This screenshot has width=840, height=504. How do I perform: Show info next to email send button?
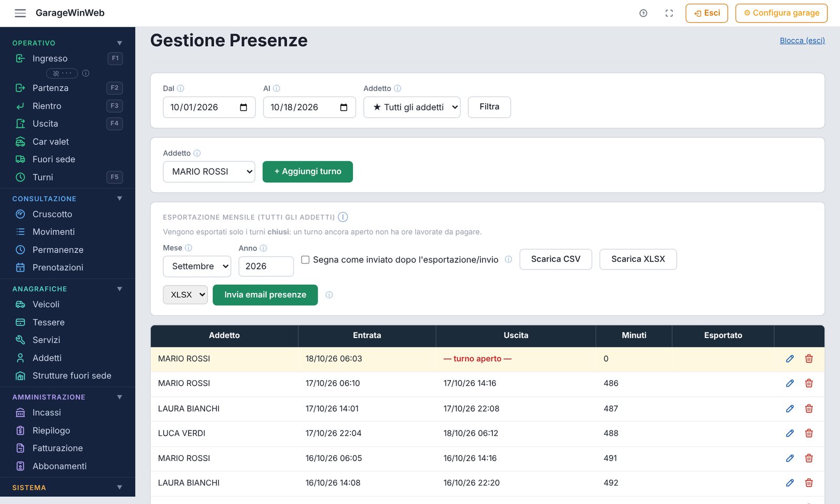[329, 295]
